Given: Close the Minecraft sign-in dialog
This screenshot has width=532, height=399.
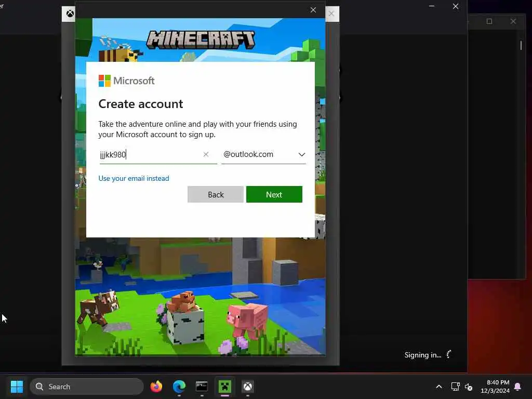Looking at the screenshot, I should click(313, 10).
